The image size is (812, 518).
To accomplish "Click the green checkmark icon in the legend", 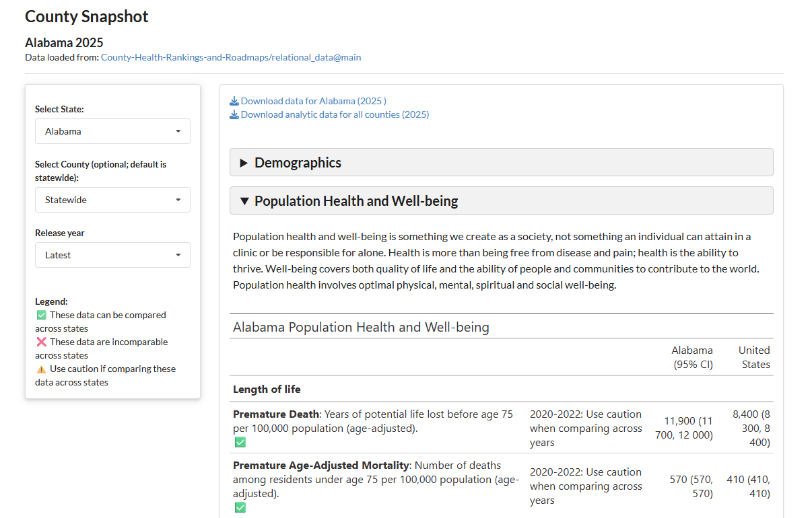I will [x=41, y=315].
